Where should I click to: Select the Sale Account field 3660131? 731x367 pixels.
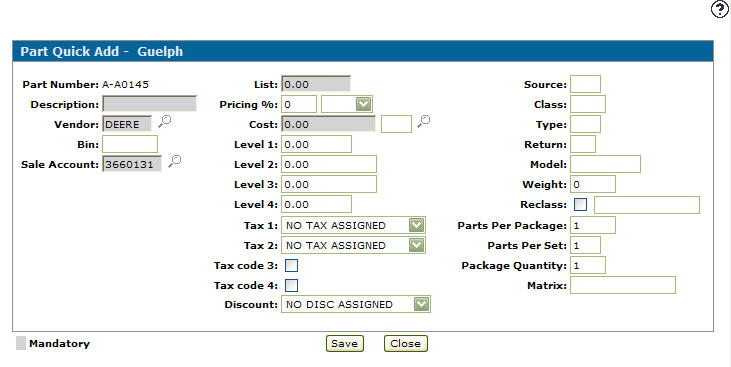132,164
